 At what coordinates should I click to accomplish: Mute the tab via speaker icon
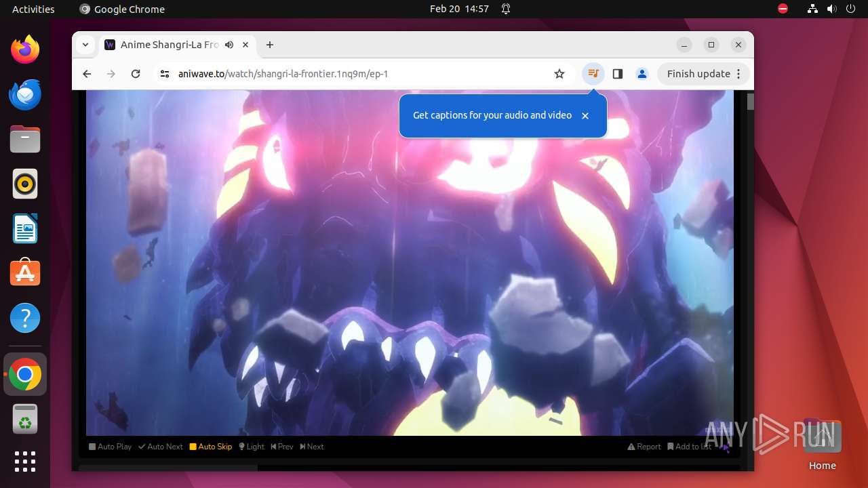point(229,45)
